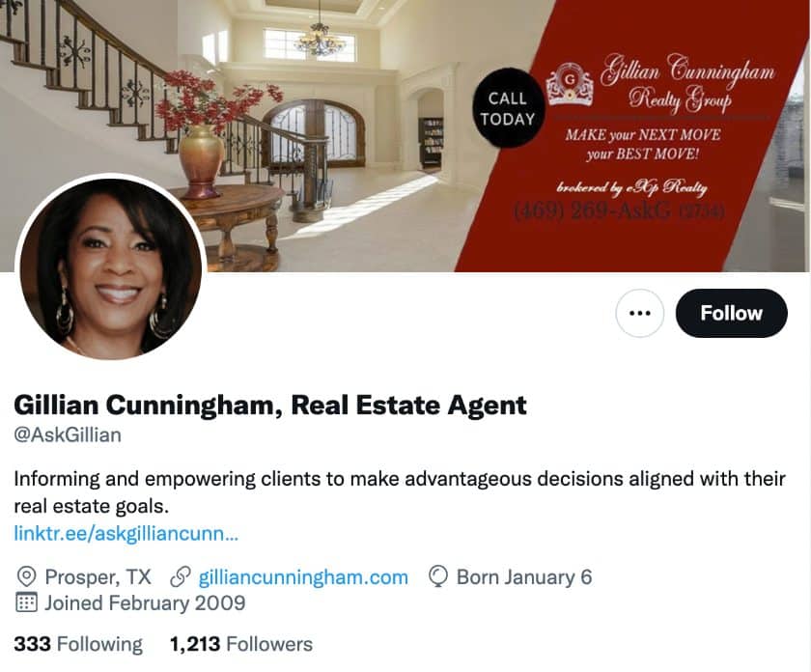The height and width of the screenshot is (672, 811).
Task: Click the chain link icon
Action: pos(180,576)
